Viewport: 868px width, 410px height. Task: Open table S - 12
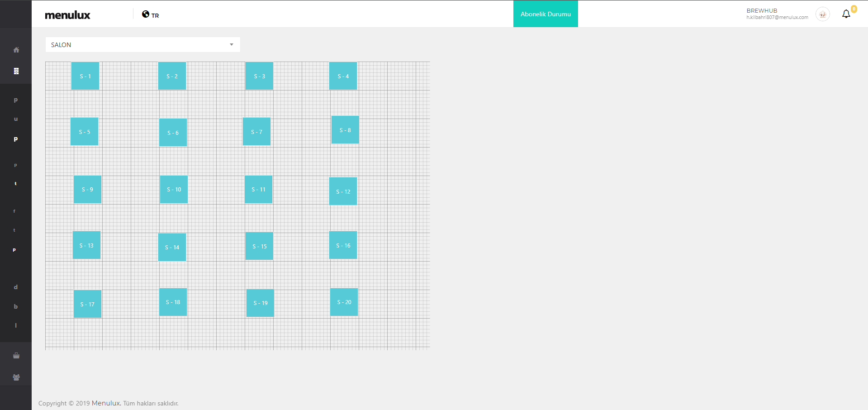coord(343,191)
